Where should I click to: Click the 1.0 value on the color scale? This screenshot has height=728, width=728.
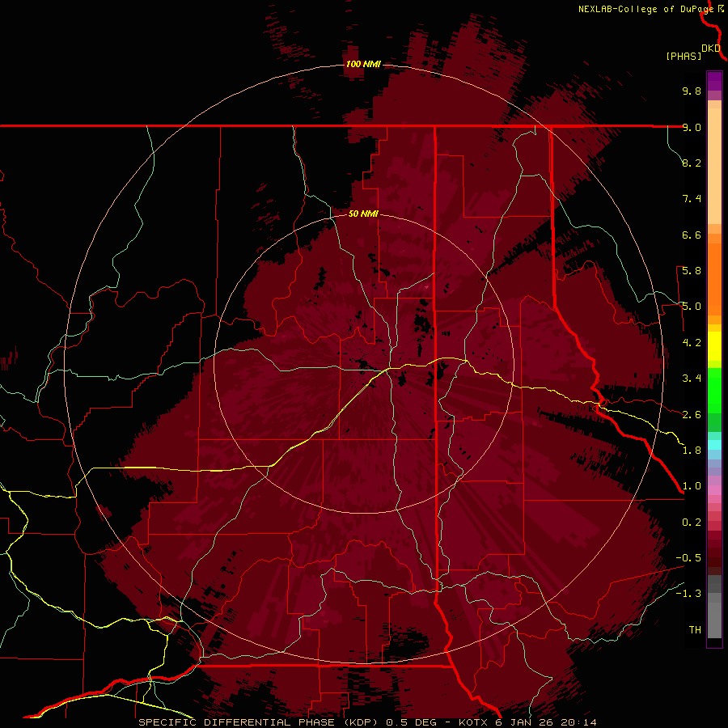(x=692, y=486)
